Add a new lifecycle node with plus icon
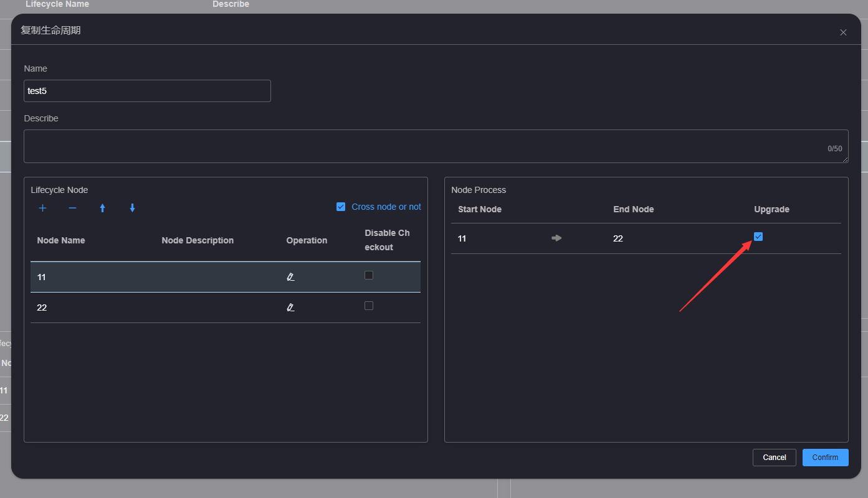This screenshot has width=868, height=498. pos(43,208)
